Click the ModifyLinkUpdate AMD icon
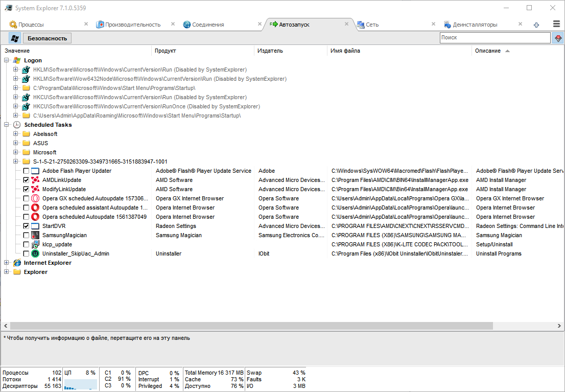The width and height of the screenshot is (565, 392). [x=35, y=189]
